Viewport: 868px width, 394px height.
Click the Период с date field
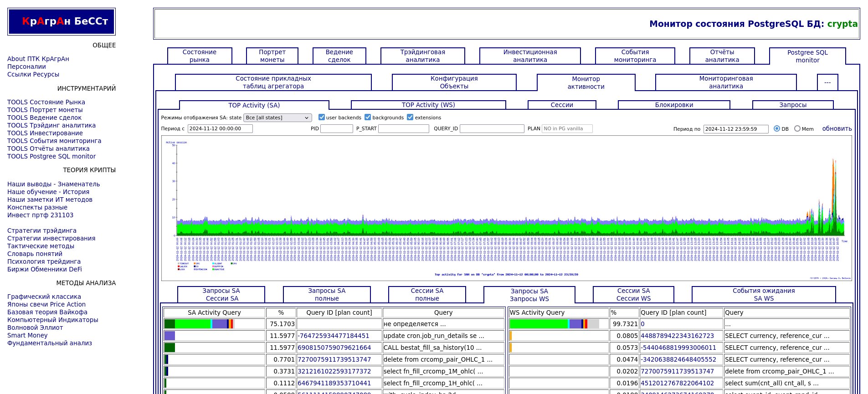click(220, 129)
